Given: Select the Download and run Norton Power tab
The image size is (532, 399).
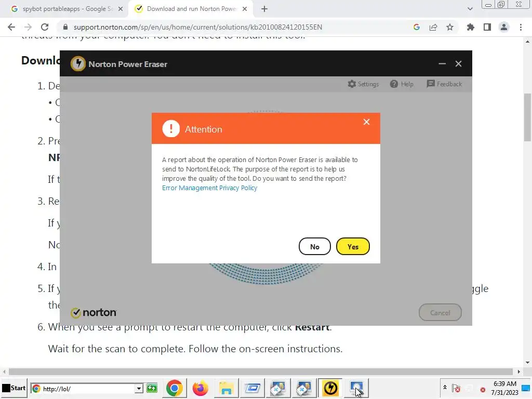Looking at the screenshot, I should [x=190, y=9].
